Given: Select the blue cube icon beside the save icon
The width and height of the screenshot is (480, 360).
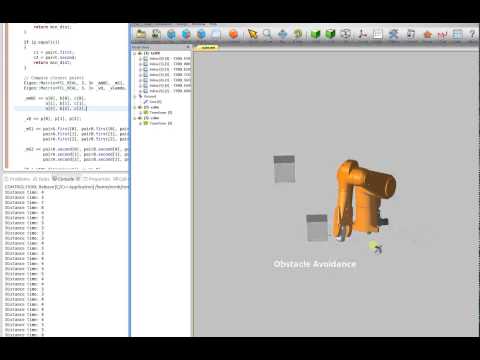Looking at the screenshot, I should coord(171,34).
